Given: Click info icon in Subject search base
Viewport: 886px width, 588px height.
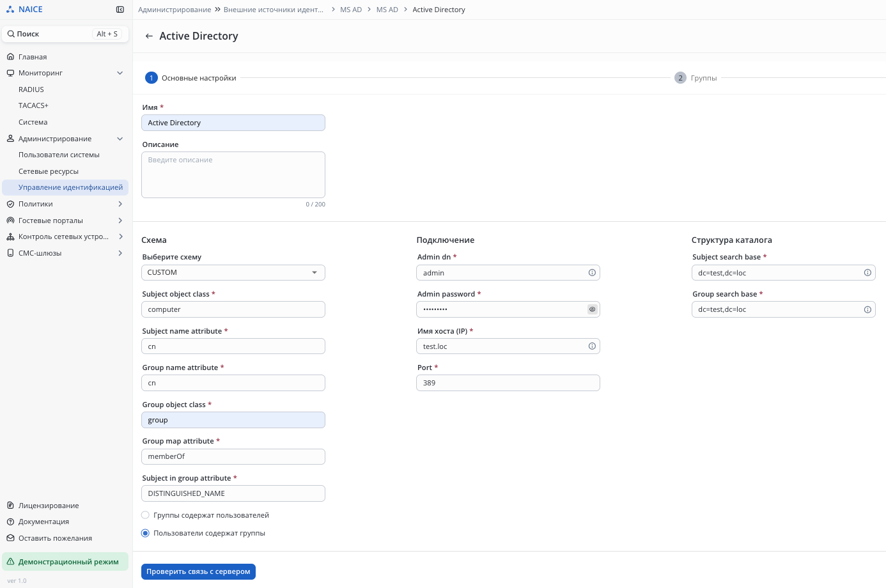Looking at the screenshot, I should click(x=867, y=273).
